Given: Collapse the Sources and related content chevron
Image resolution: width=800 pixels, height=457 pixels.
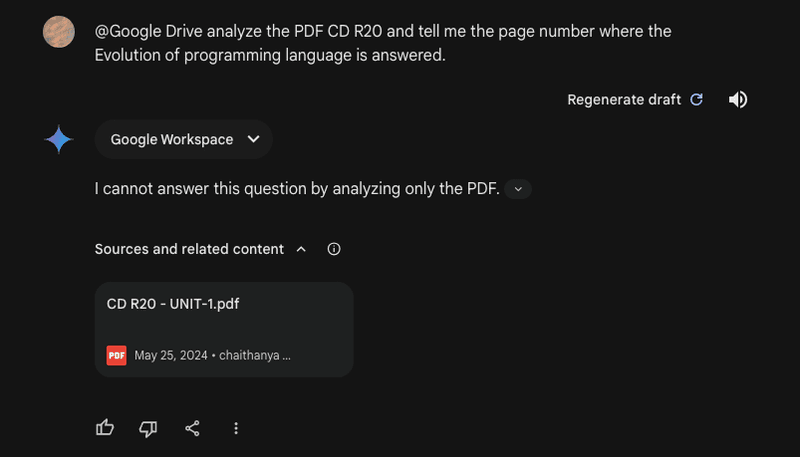Looking at the screenshot, I should point(301,249).
